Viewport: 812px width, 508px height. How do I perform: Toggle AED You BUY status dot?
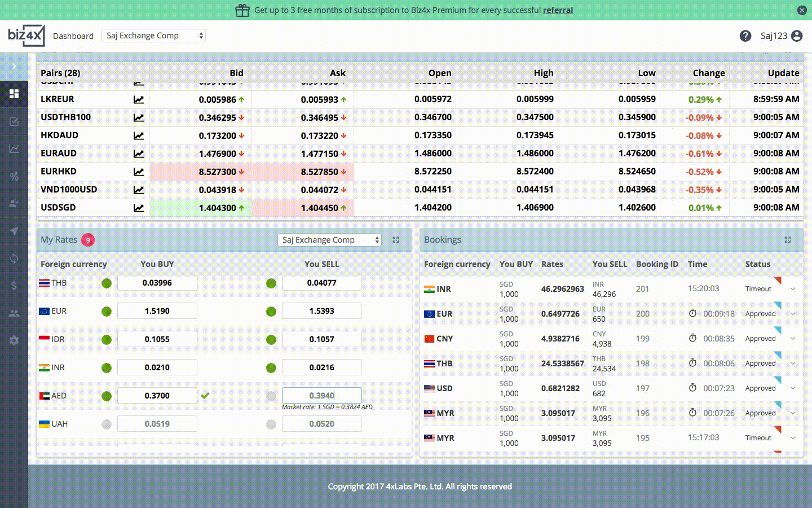click(x=107, y=396)
